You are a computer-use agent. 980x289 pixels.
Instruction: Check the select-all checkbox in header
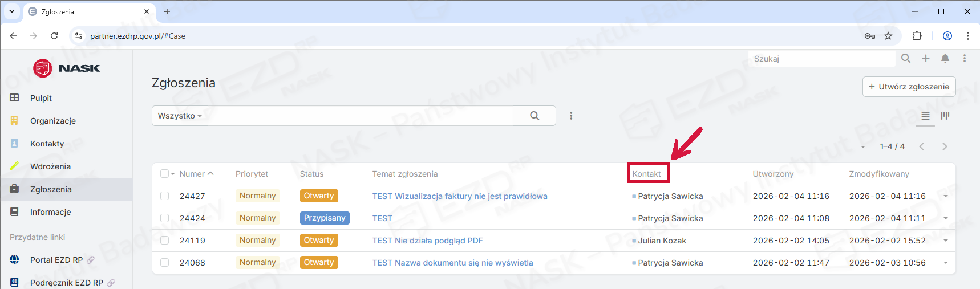(x=164, y=174)
